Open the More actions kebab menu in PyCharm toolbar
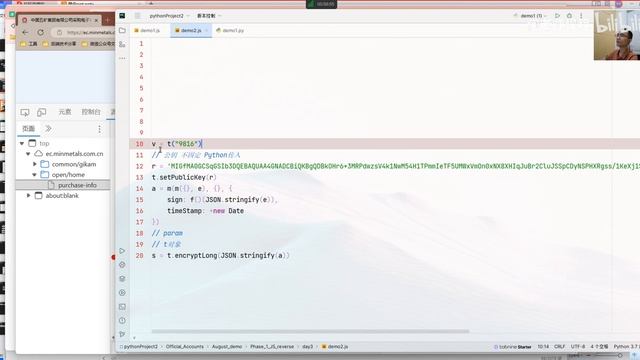Screen dimensions: 640x360 point(581,16)
